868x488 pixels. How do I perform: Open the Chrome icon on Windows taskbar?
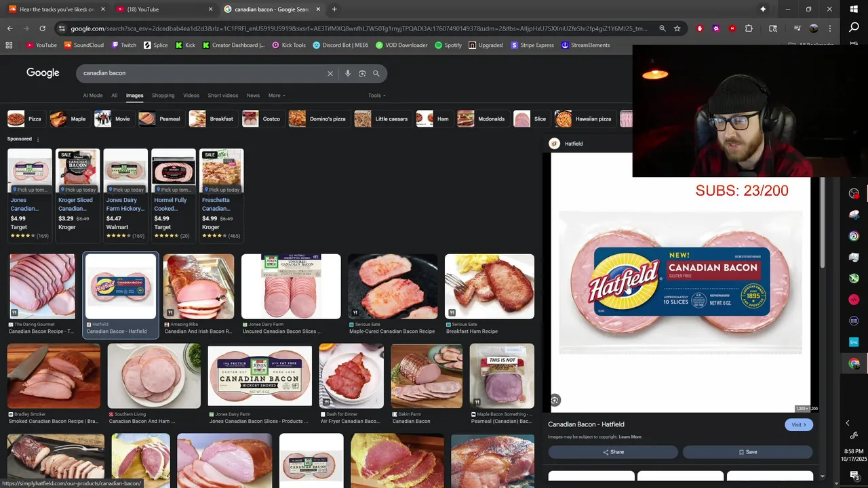pyautogui.click(x=854, y=364)
